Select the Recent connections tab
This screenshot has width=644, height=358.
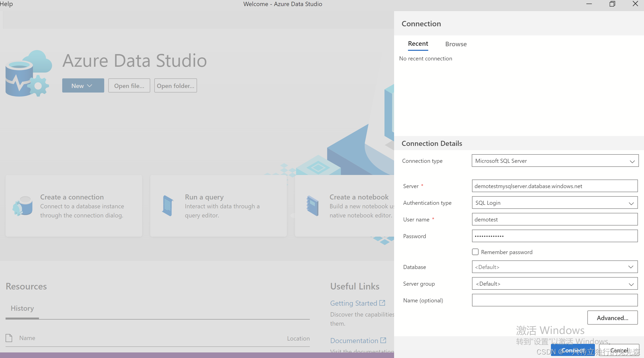418,44
